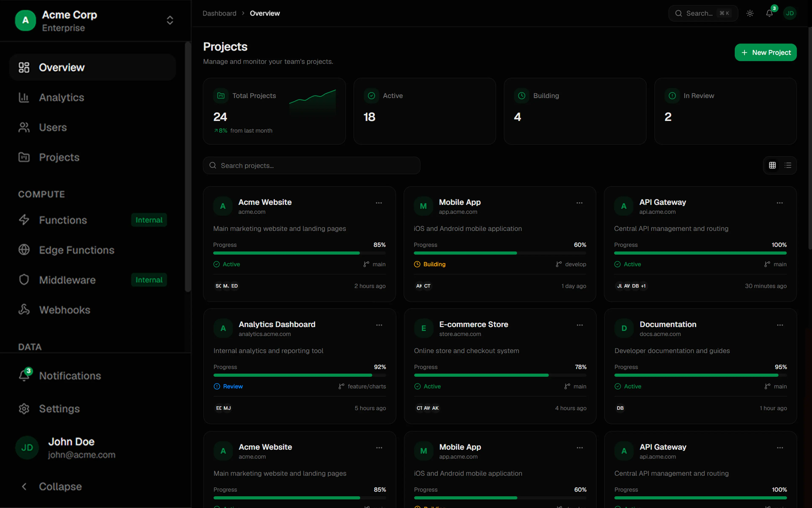The width and height of the screenshot is (812, 508).
Task: Open the Documentation card options menu
Action: coord(780,325)
